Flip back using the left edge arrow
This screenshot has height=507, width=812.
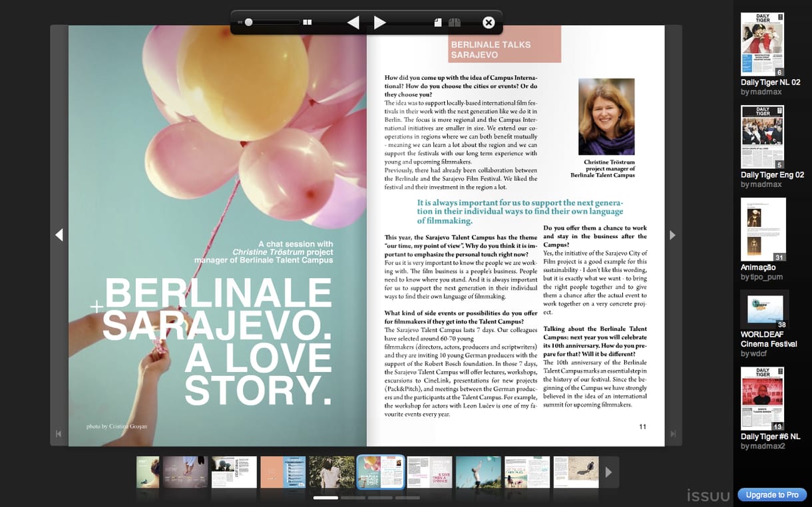(59, 235)
